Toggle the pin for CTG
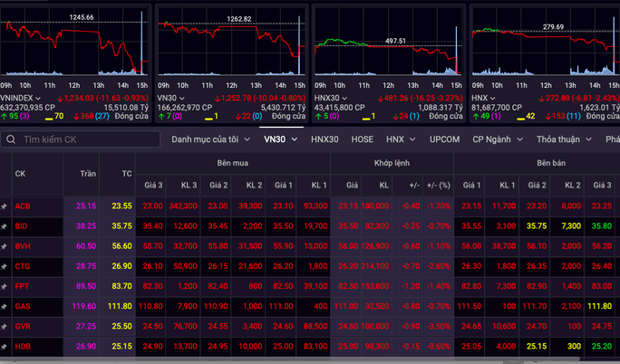This screenshot has height=364, width=620. (5, 266)
